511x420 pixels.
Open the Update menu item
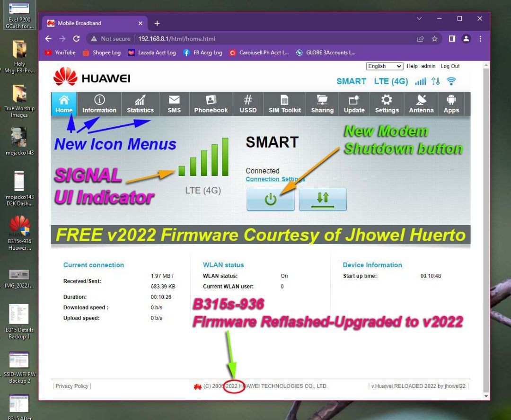354,104
